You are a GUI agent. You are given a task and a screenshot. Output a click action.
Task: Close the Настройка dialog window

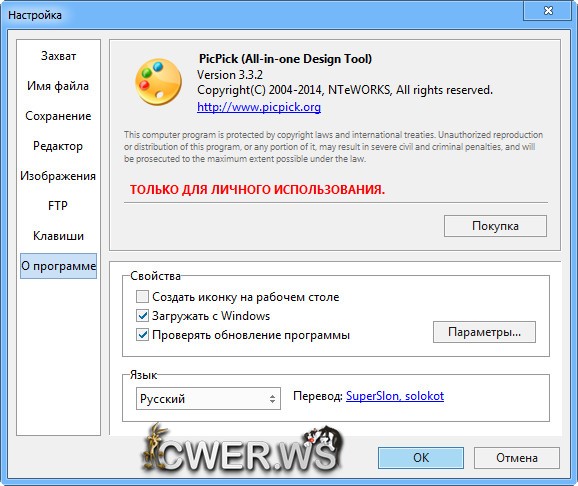click(548, 11)
